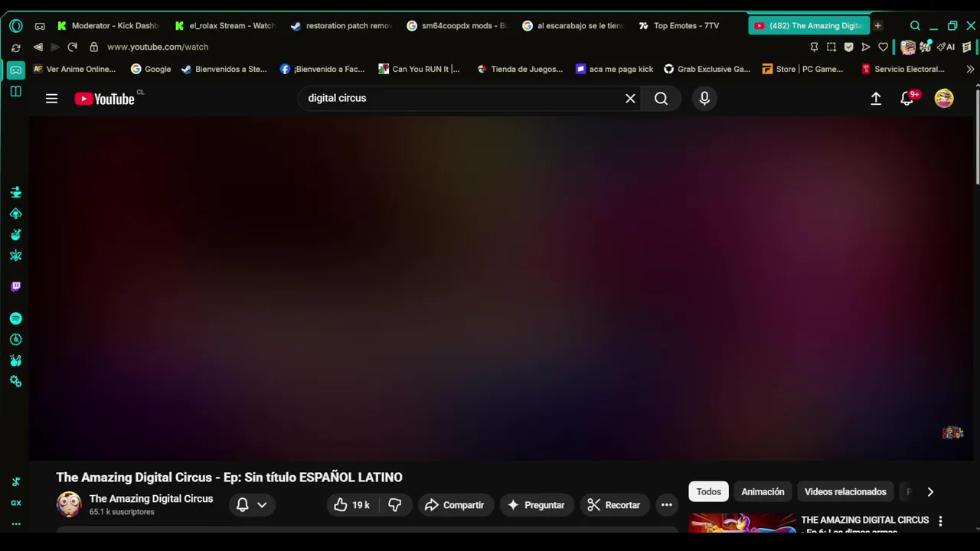Open a new browser tab
This screenshot has height=551, width=980.
(877, 26)
